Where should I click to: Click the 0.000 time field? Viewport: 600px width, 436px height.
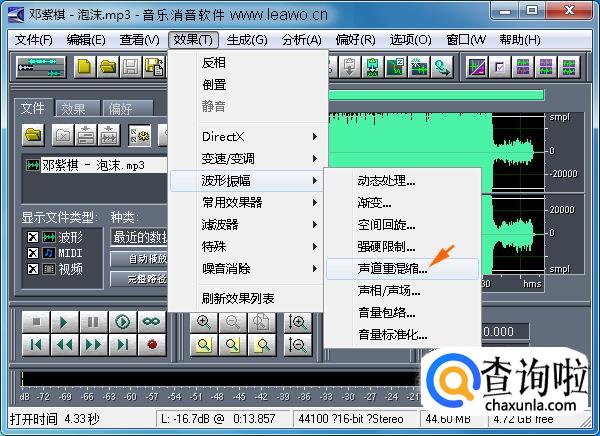tap(504, 331)
